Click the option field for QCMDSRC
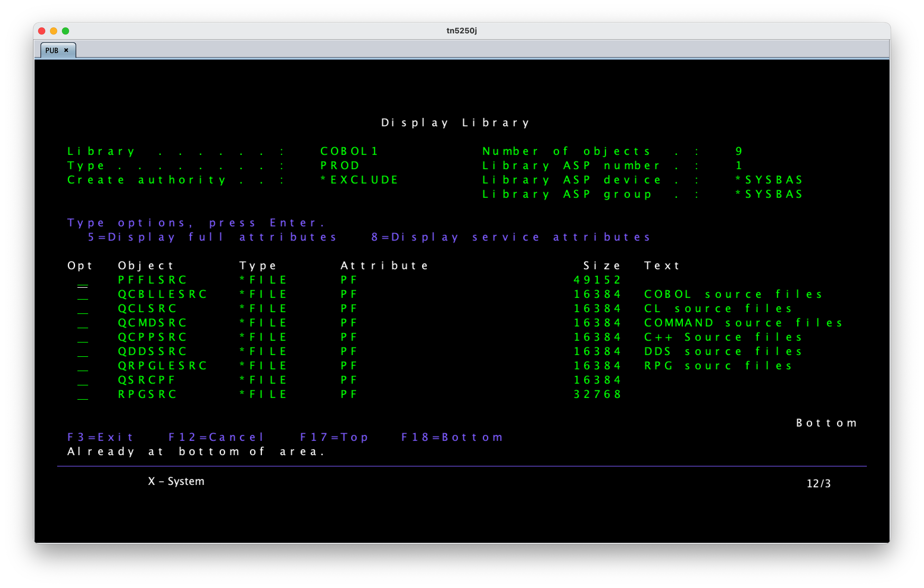This screenshot has height=588, width=924. 82,323
